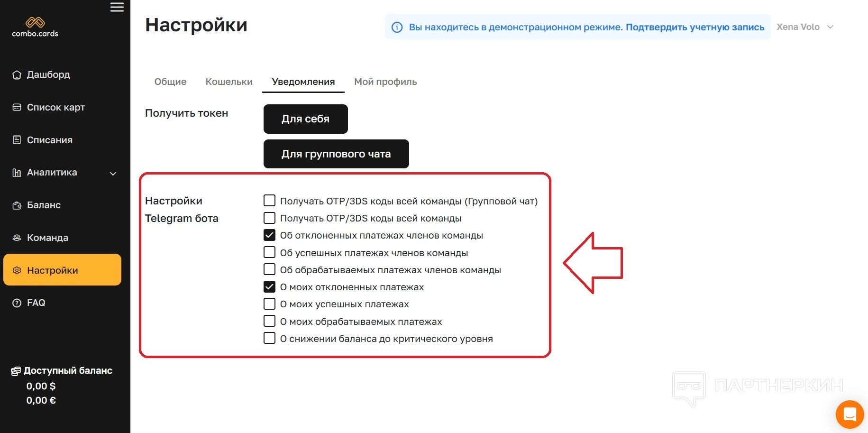Click the Баланс wallet icon
The image size is (868, 433).
17,205
